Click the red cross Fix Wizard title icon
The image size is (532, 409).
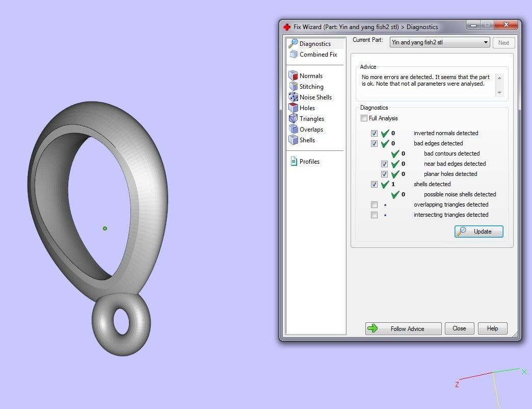(287, 27)
